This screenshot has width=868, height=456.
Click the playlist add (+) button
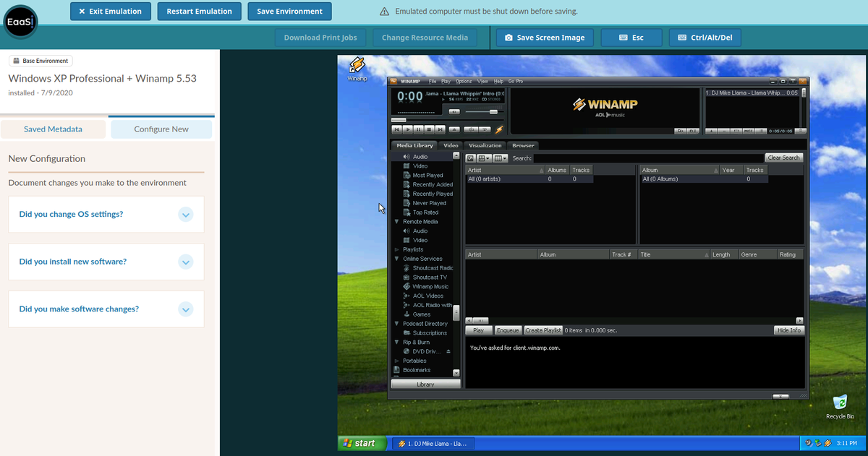click(x=711, y=131)
